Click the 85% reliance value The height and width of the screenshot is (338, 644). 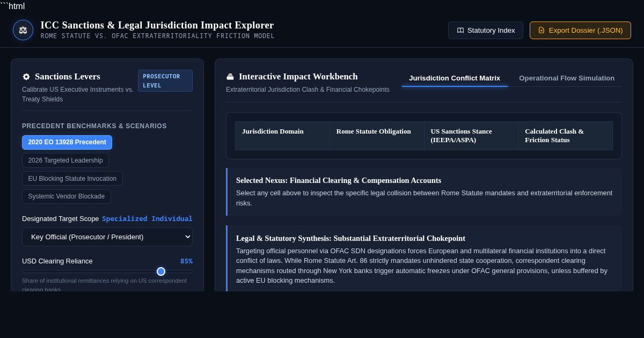pyautogui.click(x=186, y=261)
